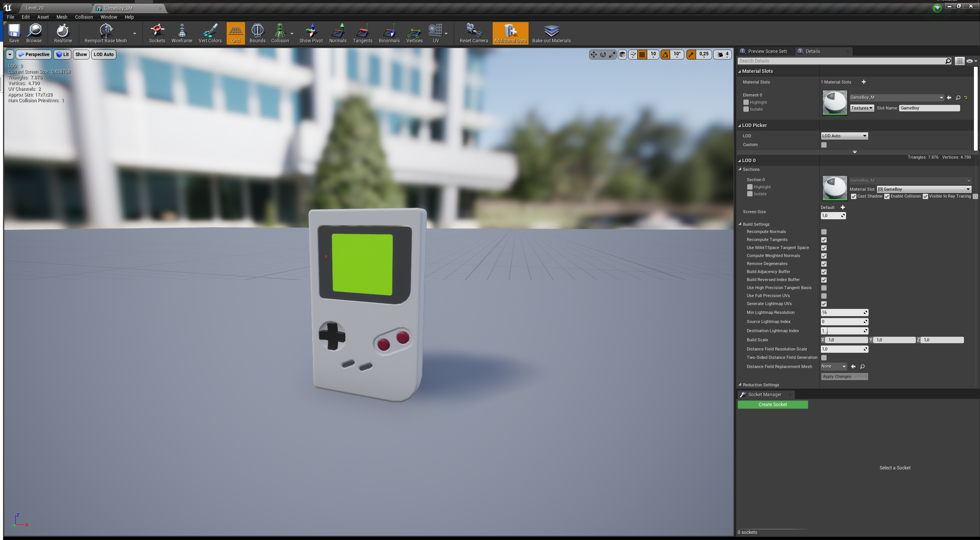Image resolution: width=980 pixels, height=540 pixels.
Task: Show mesh Bounds
Action: 257,33
